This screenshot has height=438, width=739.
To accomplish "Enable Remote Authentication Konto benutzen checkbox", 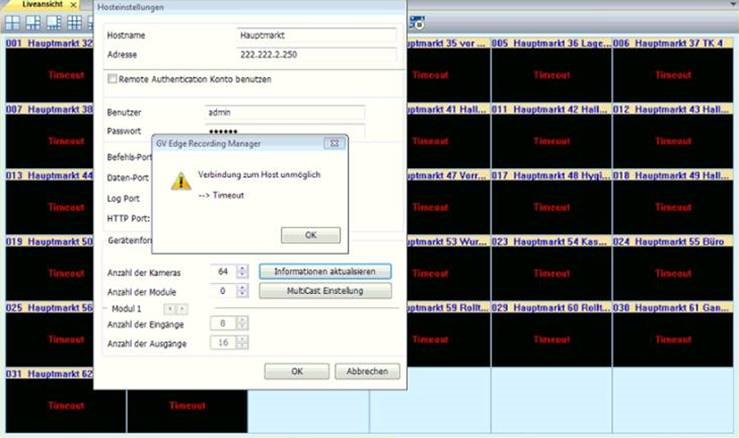I will (112, 79).
